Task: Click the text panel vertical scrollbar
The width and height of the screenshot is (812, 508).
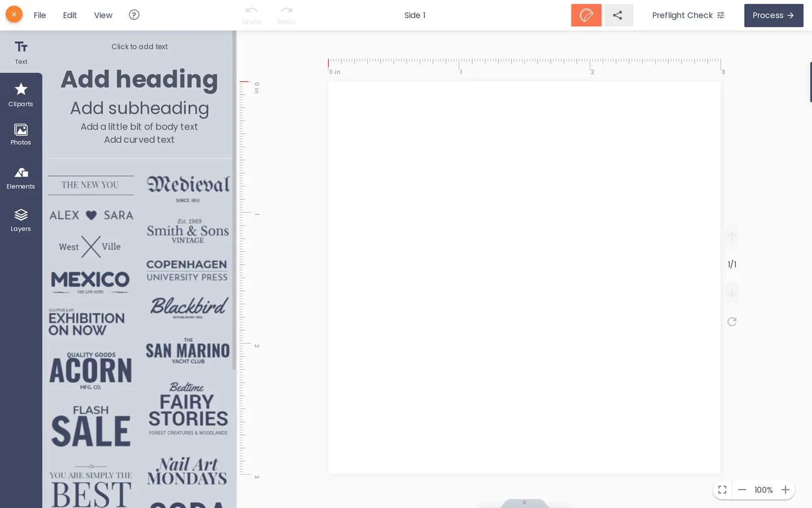Action: [x=234, y=200]
